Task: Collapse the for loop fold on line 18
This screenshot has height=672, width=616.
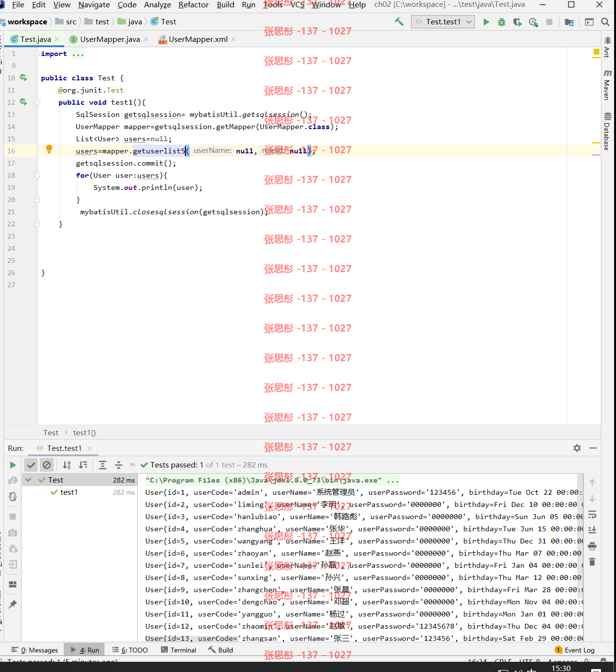Action: click(37, 175)
